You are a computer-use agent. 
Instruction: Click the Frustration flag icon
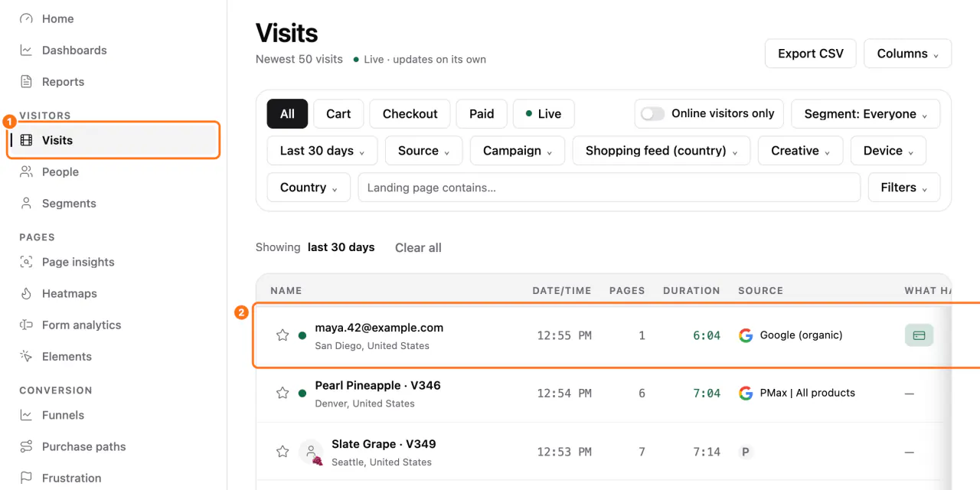pos(26,478)
